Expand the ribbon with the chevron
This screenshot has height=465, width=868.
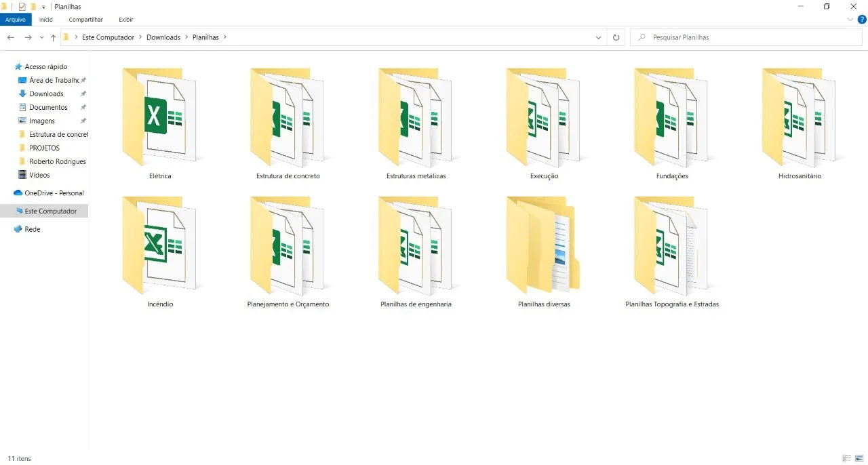coord(852,20)
